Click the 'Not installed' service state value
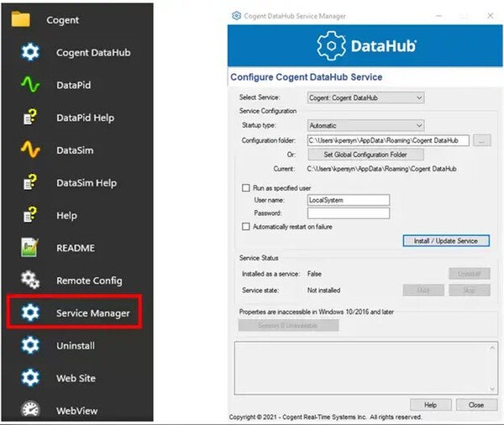Image resolution: width=504 pixels, height=425 pixels. point(323,291)
